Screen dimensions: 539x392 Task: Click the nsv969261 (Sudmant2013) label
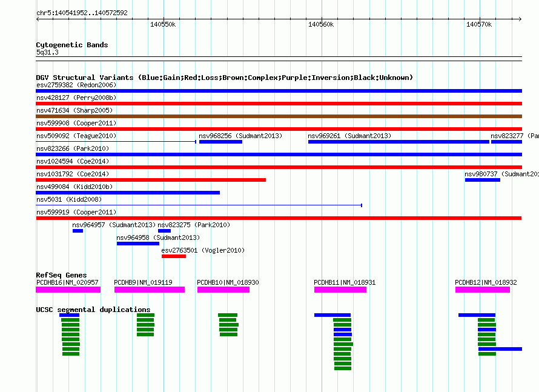(x=349, y=136)
